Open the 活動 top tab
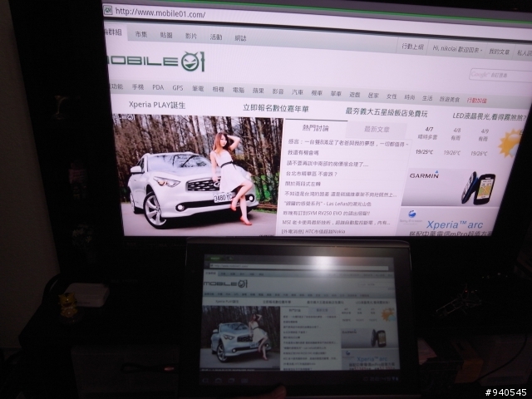The width and height of the screenshot is (532, 399). coord(216,37)
